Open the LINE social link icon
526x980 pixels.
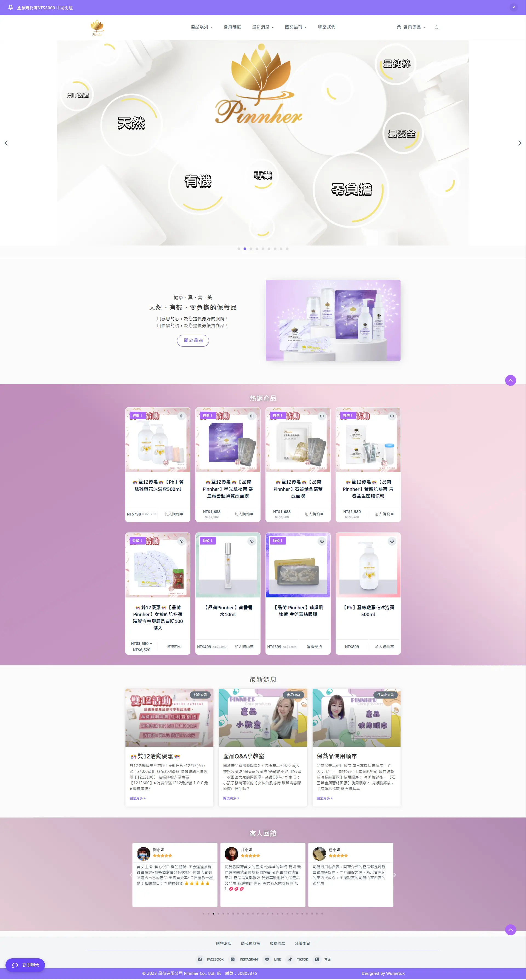coord(267,959)
